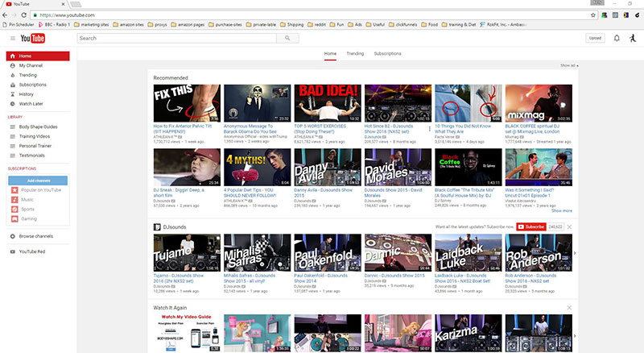Open the reddit bookmarks folder

(x=316, y=25)
